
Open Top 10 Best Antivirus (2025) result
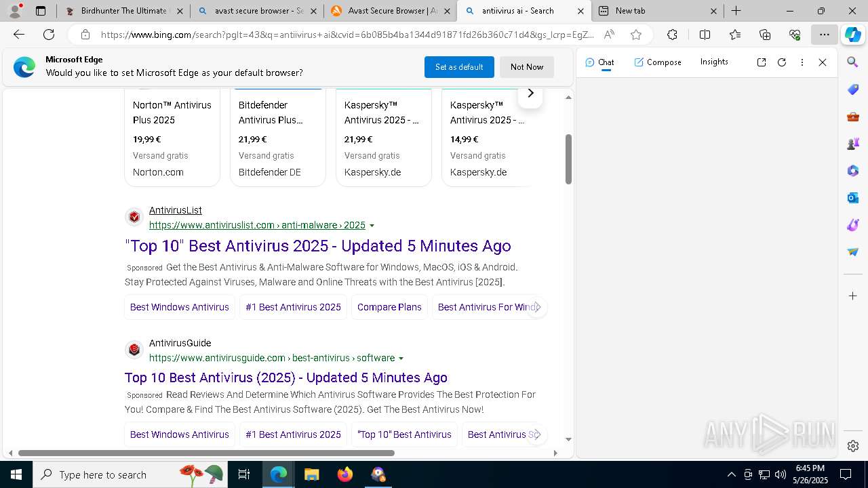pyautogui.click(x=286, y=378)
